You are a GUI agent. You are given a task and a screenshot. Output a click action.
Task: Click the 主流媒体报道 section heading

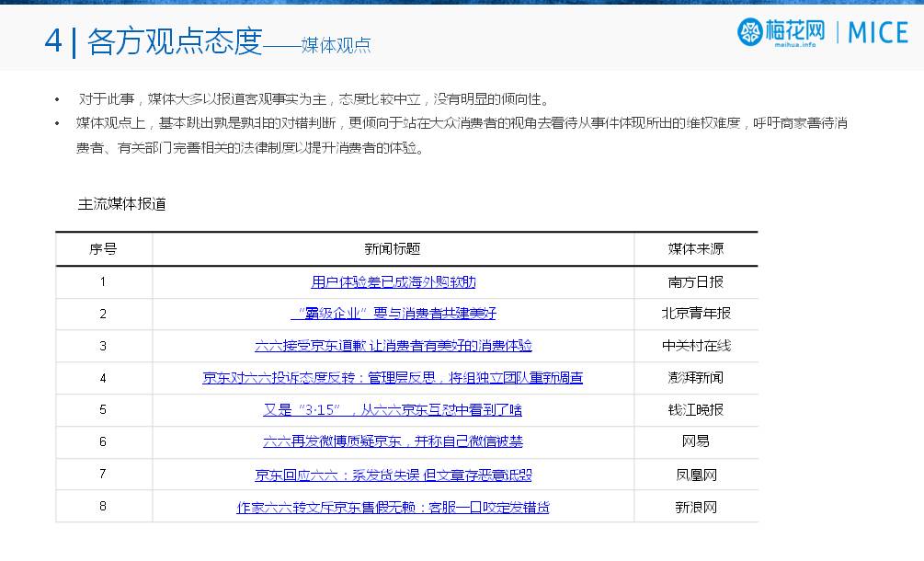(x=122, y=204)
